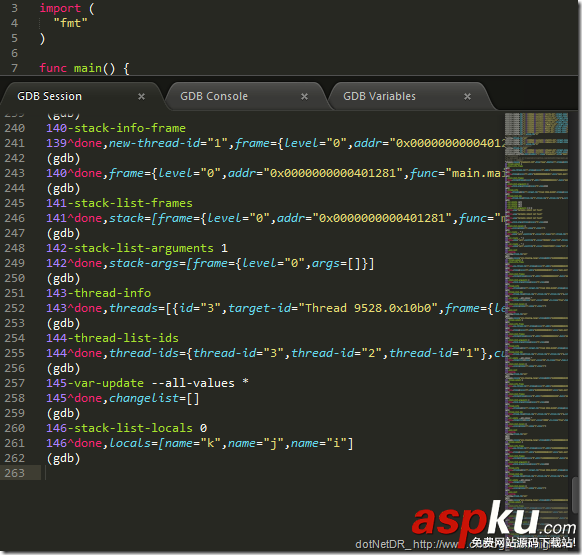Click the (gdb) prompt on line 242
The width and height of the screenshot is (582, 555).
tap(63, 158)
